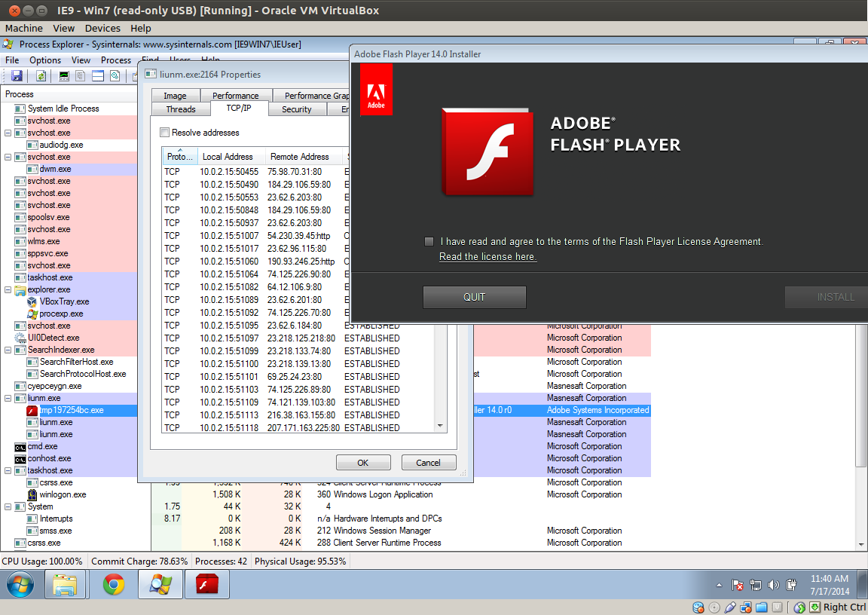Viewport: 868px width, 615px height.
Task: Click the Save toolbar icon in Process Explorer
Action: click(x=17, y=76)
